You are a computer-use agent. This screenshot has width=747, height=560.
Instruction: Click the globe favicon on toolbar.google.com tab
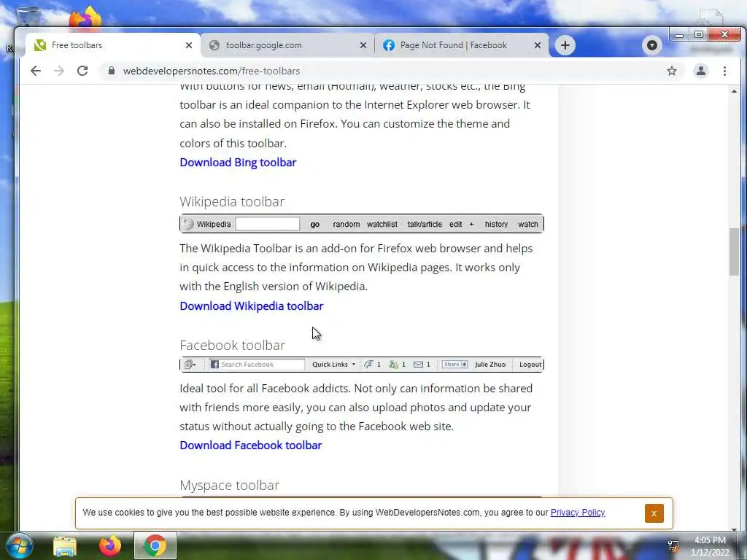pyautogui.click(x=214, y=45)
